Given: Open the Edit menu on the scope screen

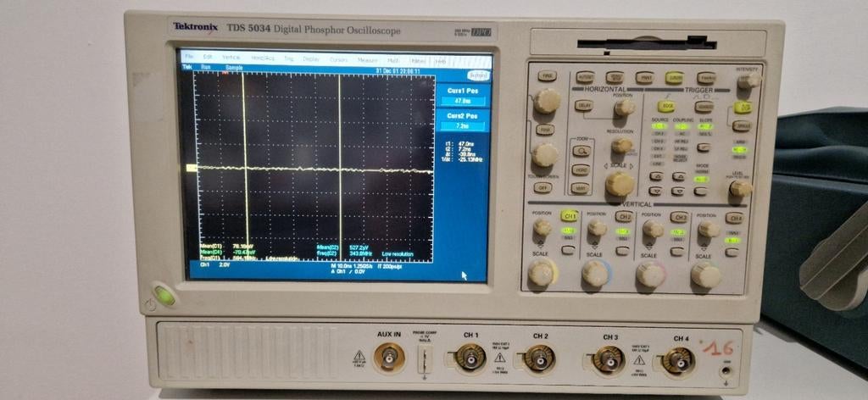Looking at the screenshot, I should tap(208, 57).
